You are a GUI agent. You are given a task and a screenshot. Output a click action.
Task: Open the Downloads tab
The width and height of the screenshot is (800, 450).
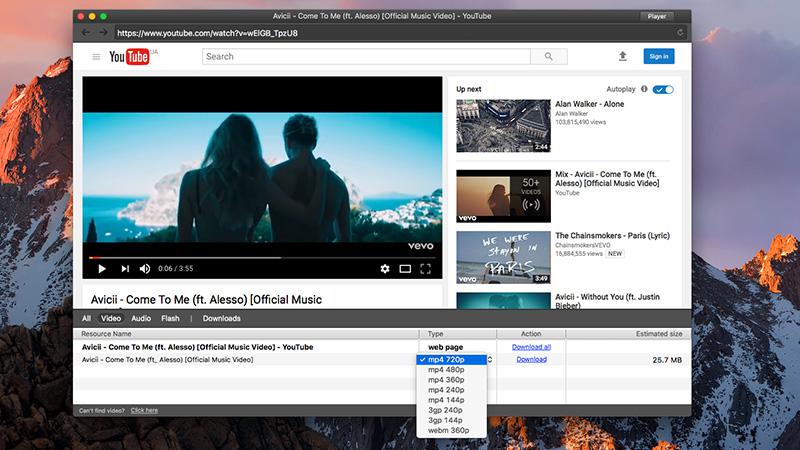221,318
